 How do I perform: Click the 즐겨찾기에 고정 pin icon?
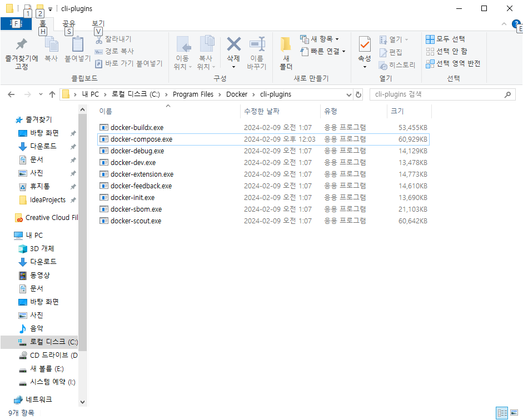(22, 44)
